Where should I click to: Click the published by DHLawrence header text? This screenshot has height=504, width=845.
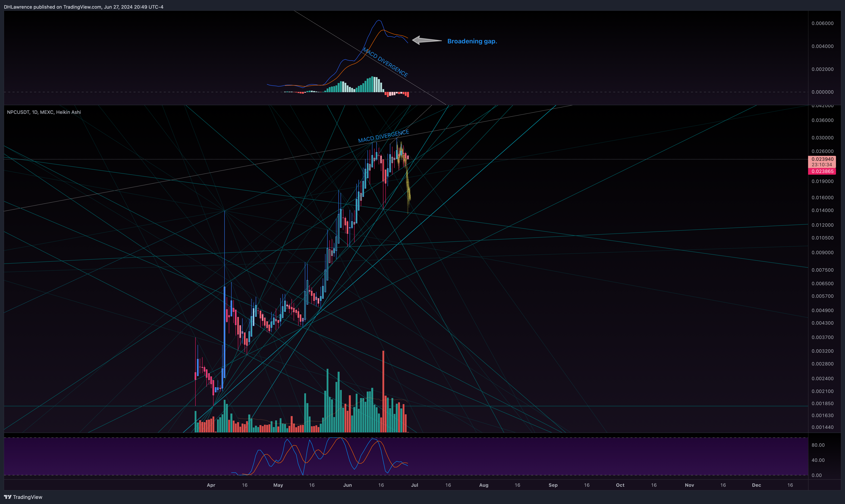pyautogui.click(x=84, y=7)
